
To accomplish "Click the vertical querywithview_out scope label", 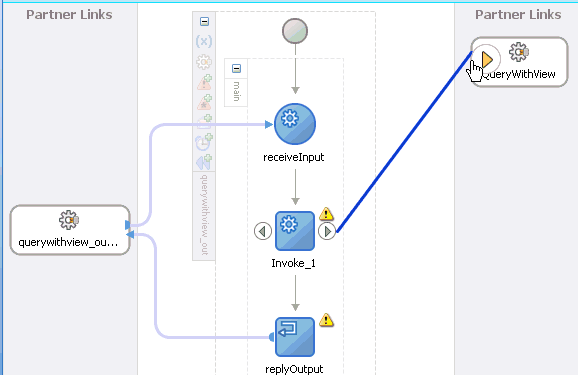I will click(204, 215).
